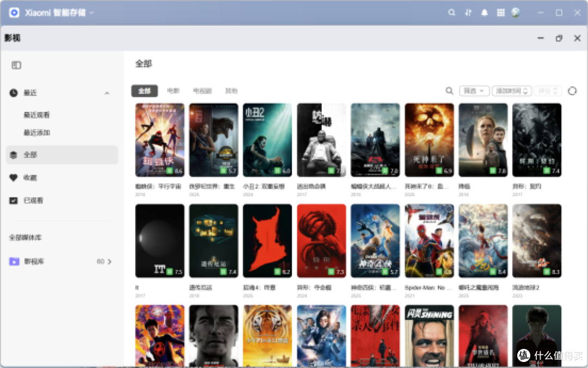Open the 蜘蛛侠:平行宇宙 poster
Screen dimensions: 588x368
point(160,140)
